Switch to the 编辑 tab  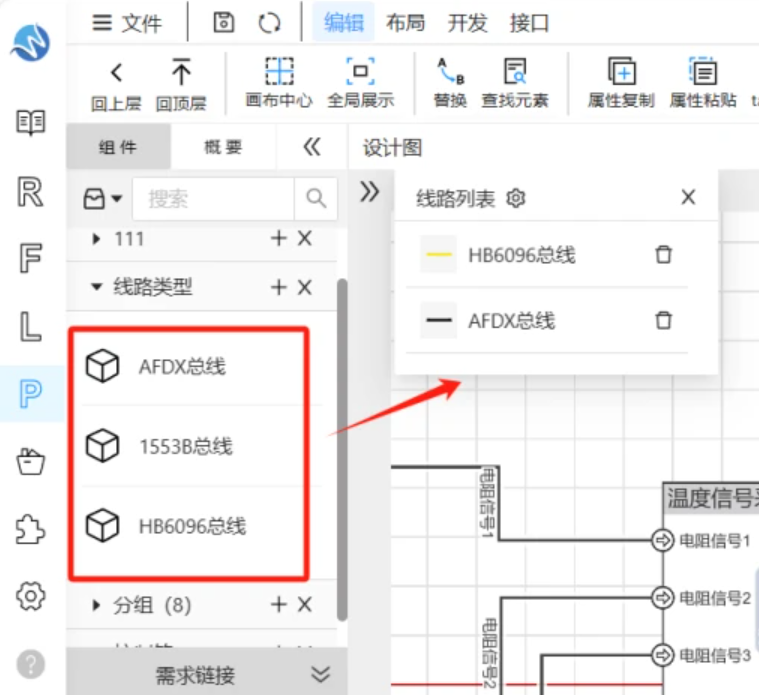coord(344,22)
